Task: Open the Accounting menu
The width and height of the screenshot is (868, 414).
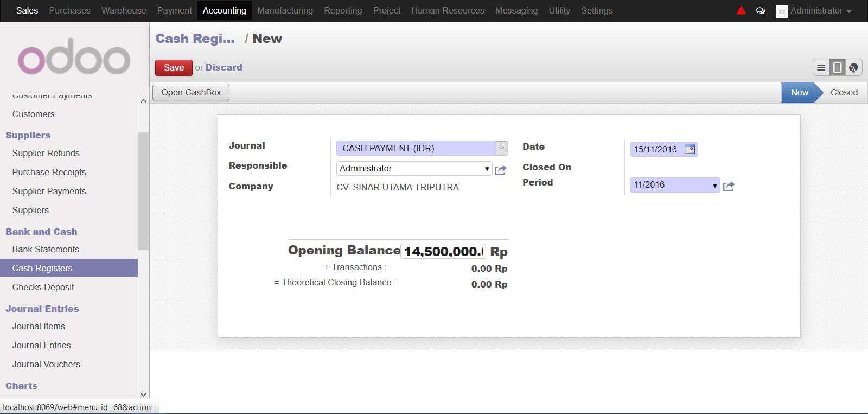Action: click(224, 10)
